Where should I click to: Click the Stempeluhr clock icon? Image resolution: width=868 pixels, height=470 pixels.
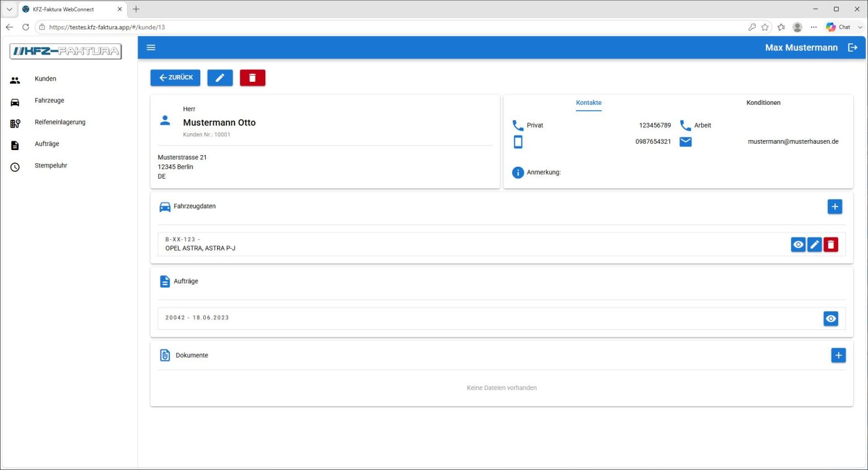click(15, 167)
